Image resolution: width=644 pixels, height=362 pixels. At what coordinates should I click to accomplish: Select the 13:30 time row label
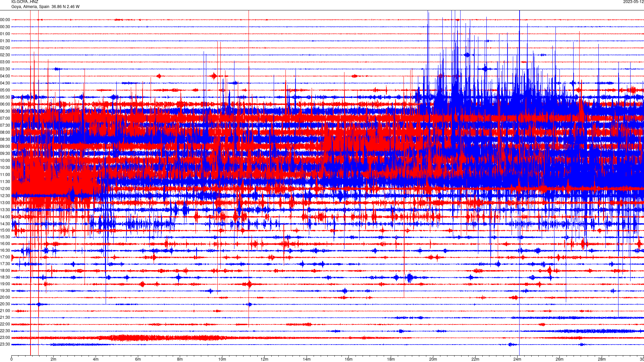tap(5, 210)
